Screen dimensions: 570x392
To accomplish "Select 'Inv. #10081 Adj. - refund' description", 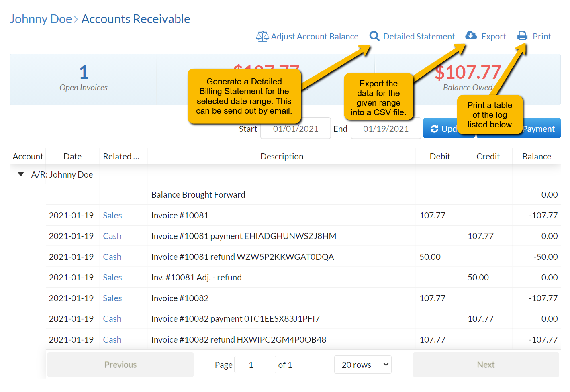I will click(x=196, y=278).
